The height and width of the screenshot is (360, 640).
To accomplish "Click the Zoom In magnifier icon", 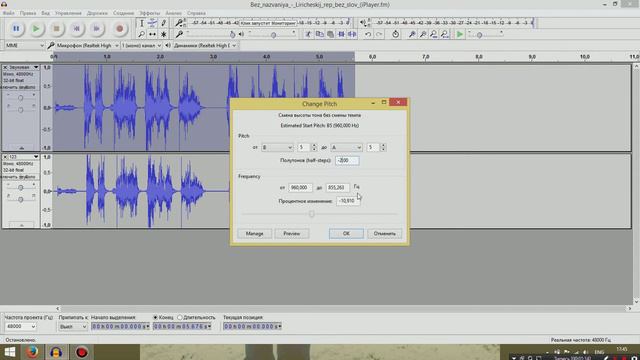I will click(x=412, y=34).
